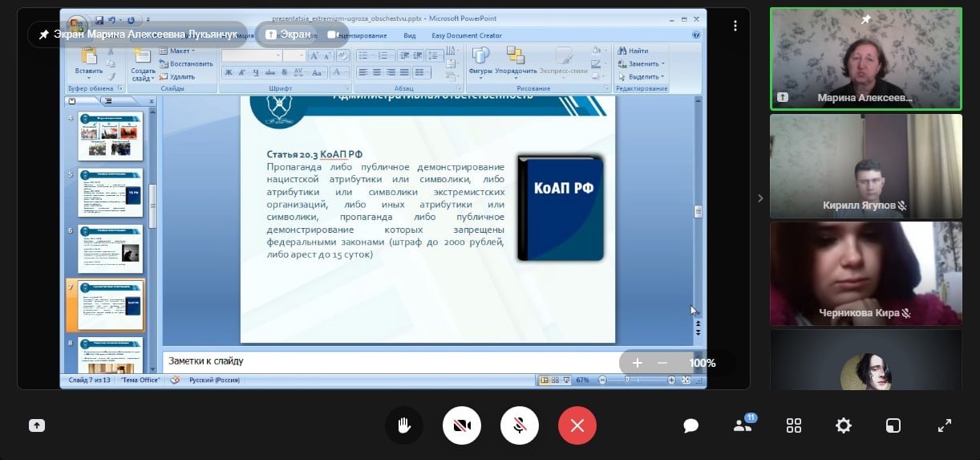Raise hand in the meeting
980x460 pixels.
coord(403,425)
